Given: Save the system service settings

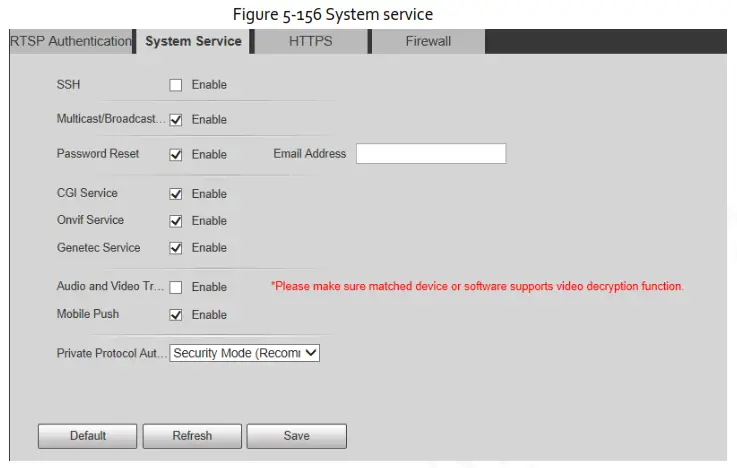Looking at the screenshot, I should tap(297, 436).
